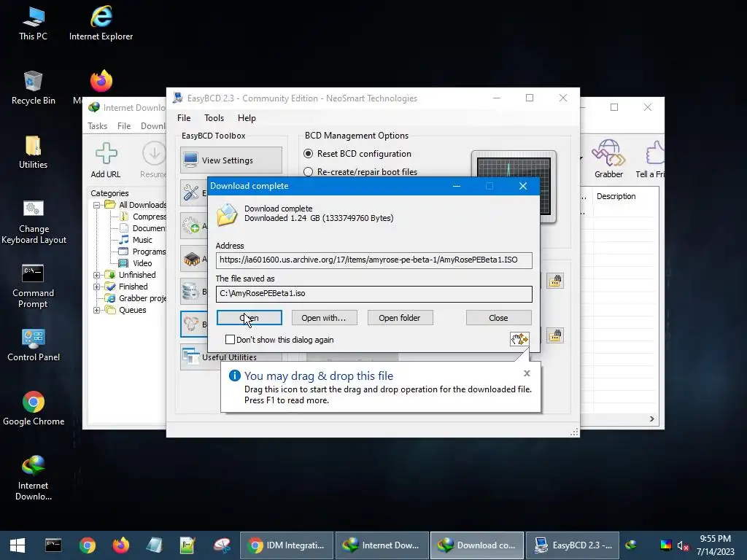
Task: Click the lower binoculars browse icon in EasyBCD
Action: (555, 335)
